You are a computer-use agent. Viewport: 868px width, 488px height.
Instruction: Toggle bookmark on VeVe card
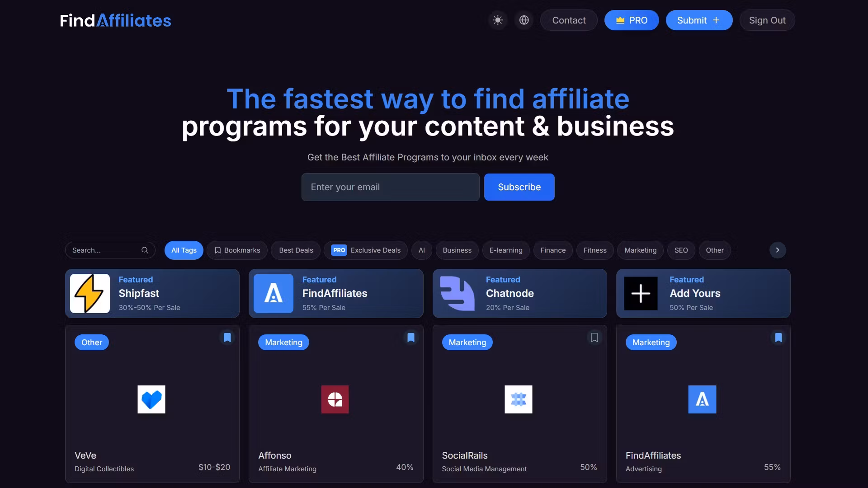pyautogui.click(x=227, y=338)
